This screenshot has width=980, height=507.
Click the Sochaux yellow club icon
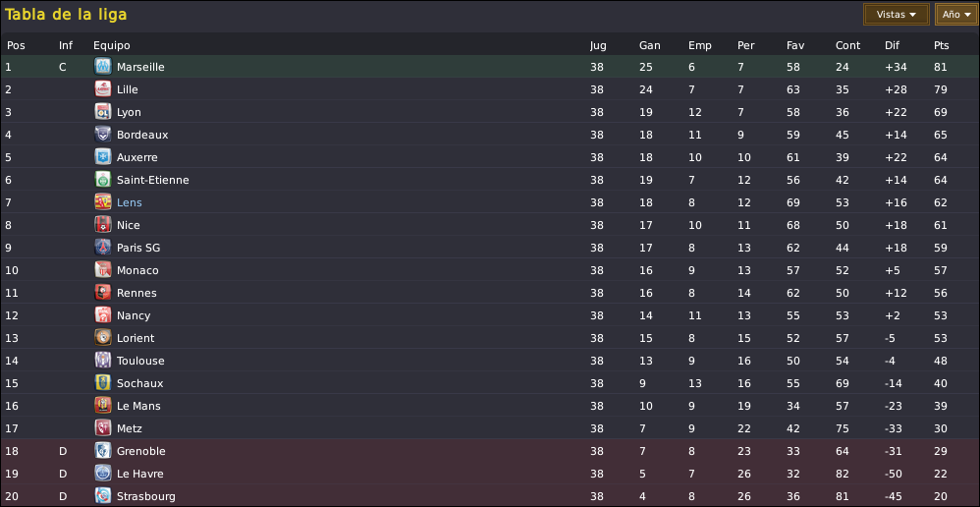pos(103,383)
